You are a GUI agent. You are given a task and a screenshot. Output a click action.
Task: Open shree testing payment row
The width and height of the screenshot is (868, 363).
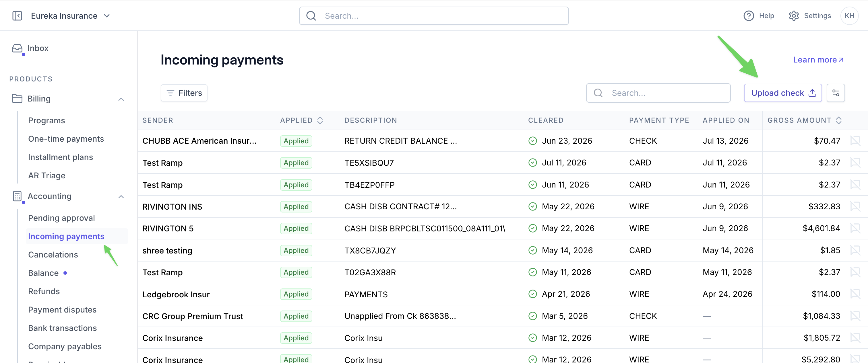[x=502, y=250]
